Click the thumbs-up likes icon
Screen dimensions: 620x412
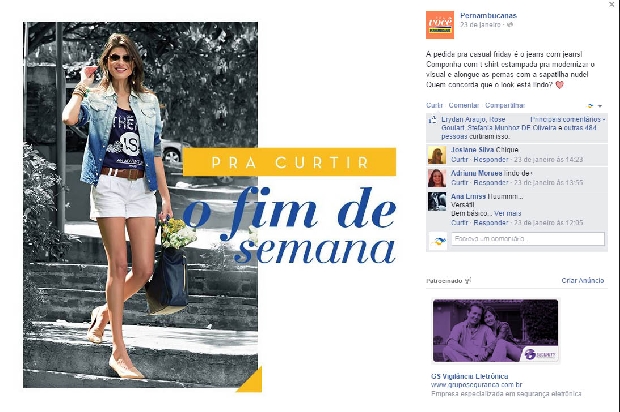click(x=433, y=120)
